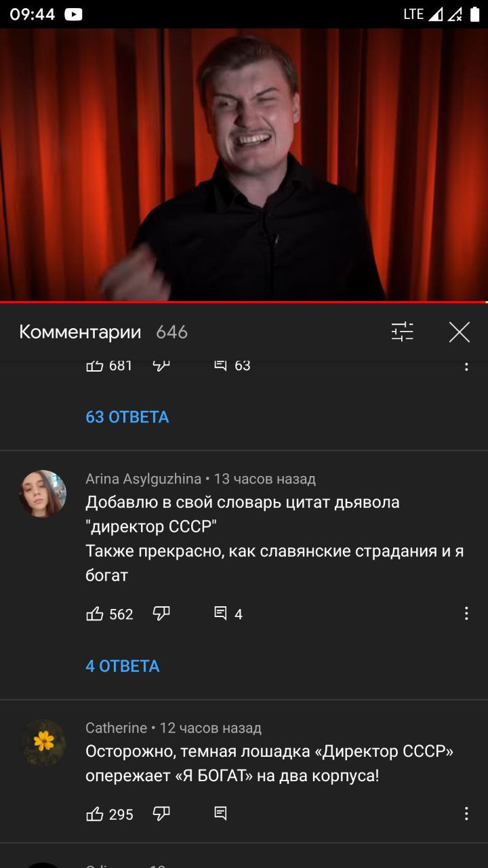Like Arina Asylguzhina's comment
The height and width of the screenshot is (868, 488).
[95, 614]
